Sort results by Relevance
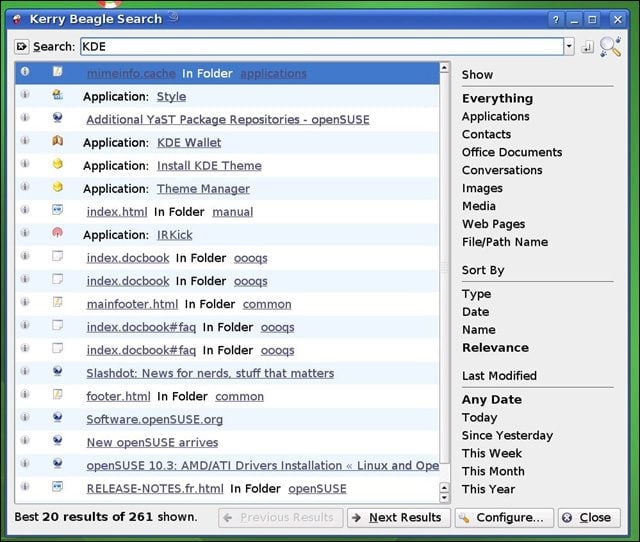The height and width of the screenshot is (542, 640). [495, 348]
